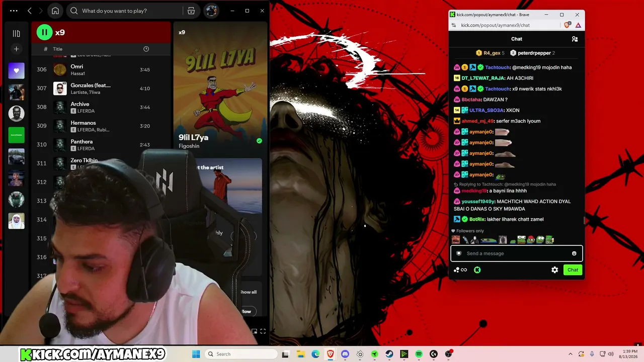Image resolution: width=644 pixels, height=362 pixels.
Task: Open Spotify Browse icon in search bar
Action: point(191,11)
